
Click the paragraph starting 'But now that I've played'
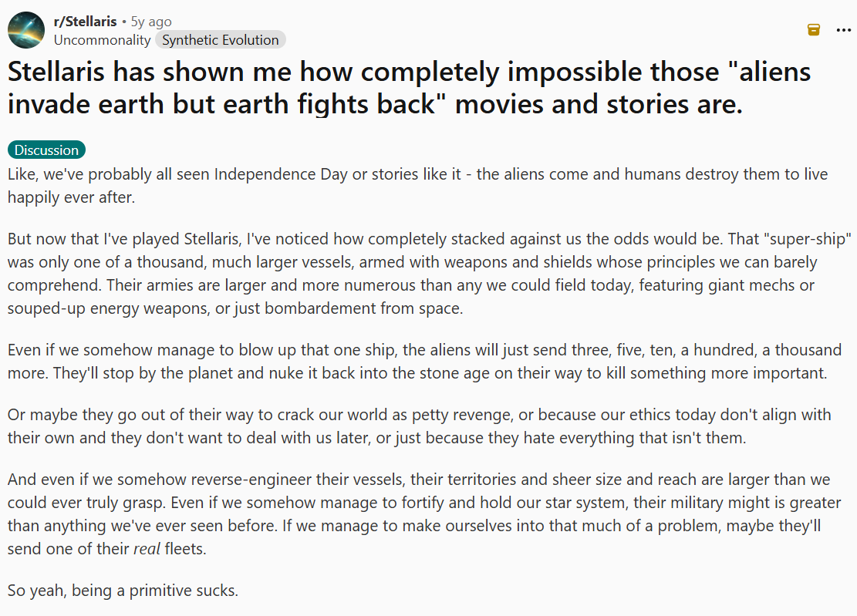pos(428,273)
